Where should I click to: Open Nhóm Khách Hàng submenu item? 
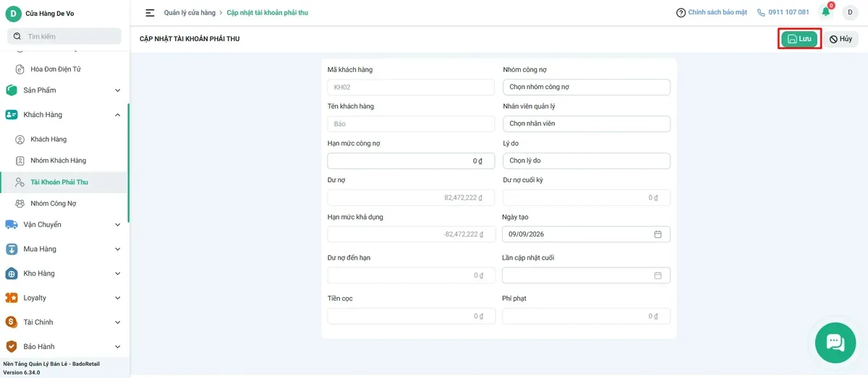(58, 160)
